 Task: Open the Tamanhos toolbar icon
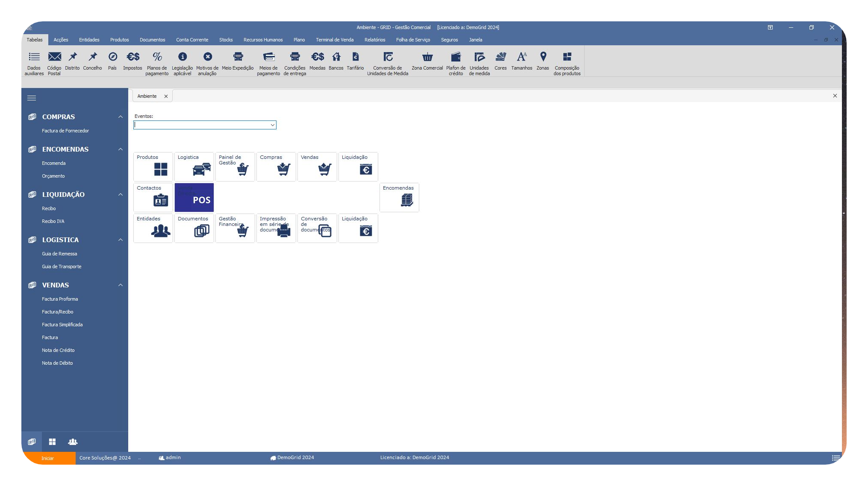[x=521, y=57]
